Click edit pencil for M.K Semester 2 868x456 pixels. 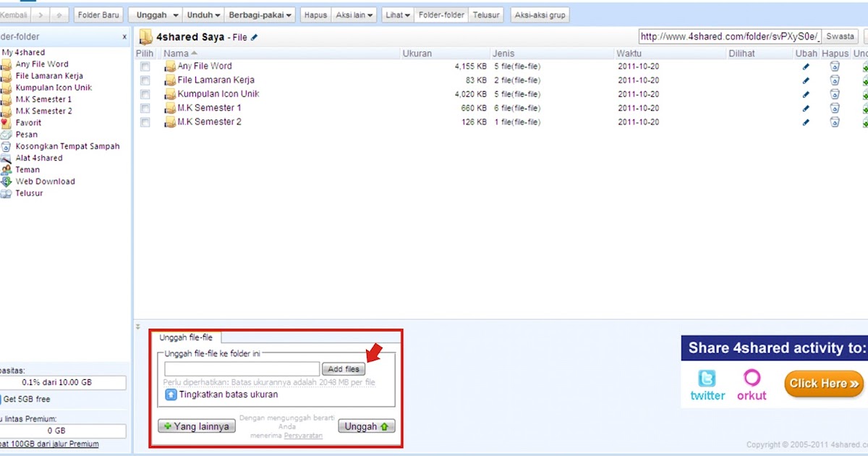coord(806,122)
